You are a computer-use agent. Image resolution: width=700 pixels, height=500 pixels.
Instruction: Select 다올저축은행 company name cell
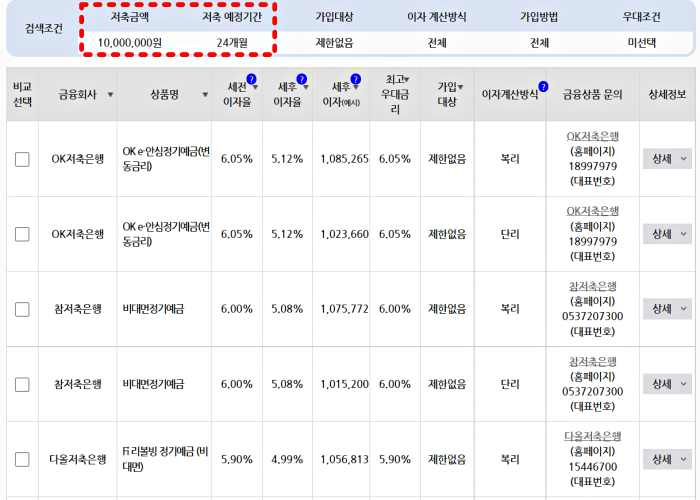pos(78,459)
